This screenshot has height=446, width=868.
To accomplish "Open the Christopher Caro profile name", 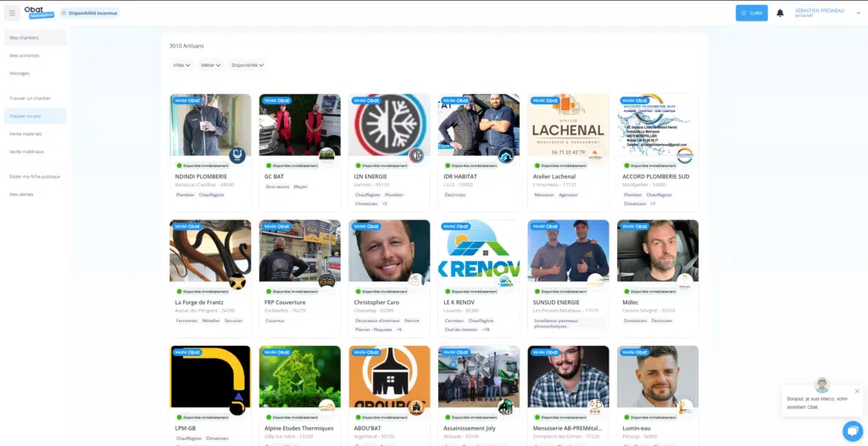I will click(377, 303).
